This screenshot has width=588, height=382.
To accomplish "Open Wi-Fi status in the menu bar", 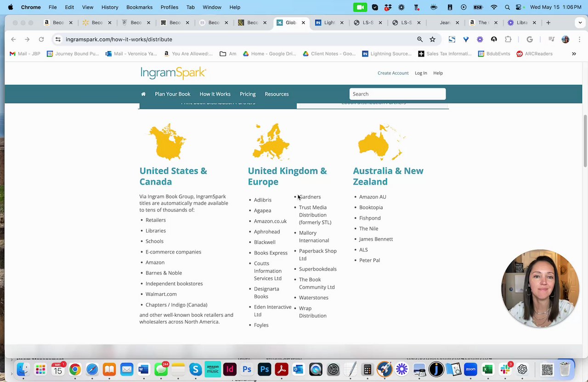I will tap(494, 7).
